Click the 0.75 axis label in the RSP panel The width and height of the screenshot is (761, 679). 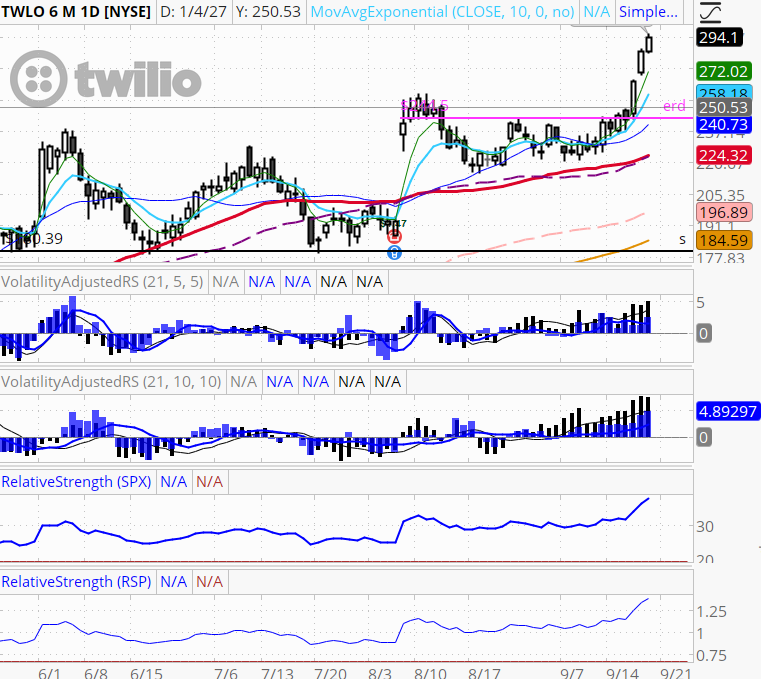click(x=711, y=656)
